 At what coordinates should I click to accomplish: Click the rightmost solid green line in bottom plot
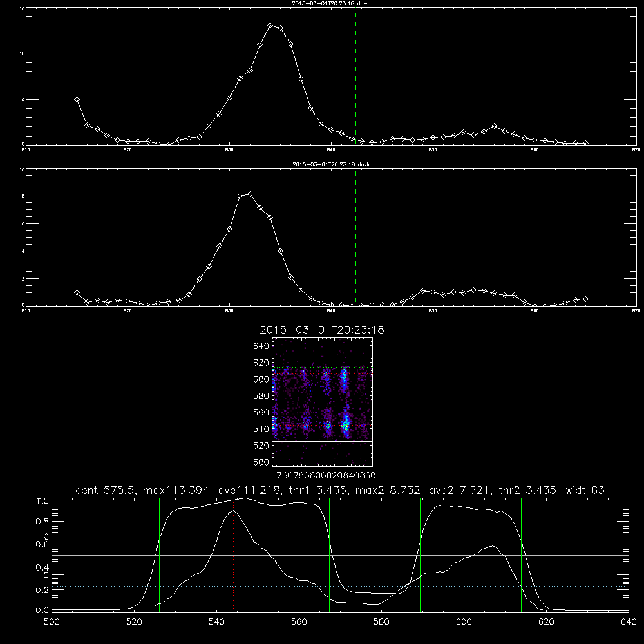coord(521,555)
